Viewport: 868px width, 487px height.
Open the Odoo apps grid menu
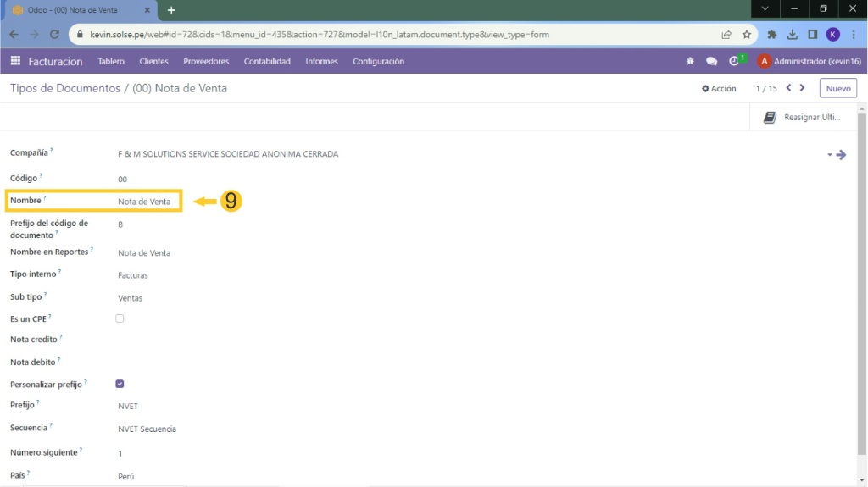pos(15,61)
